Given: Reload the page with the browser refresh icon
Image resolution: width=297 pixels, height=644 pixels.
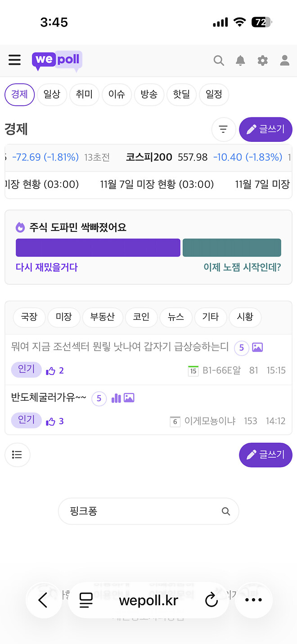Looking at the screenshot, I should 211,599.
